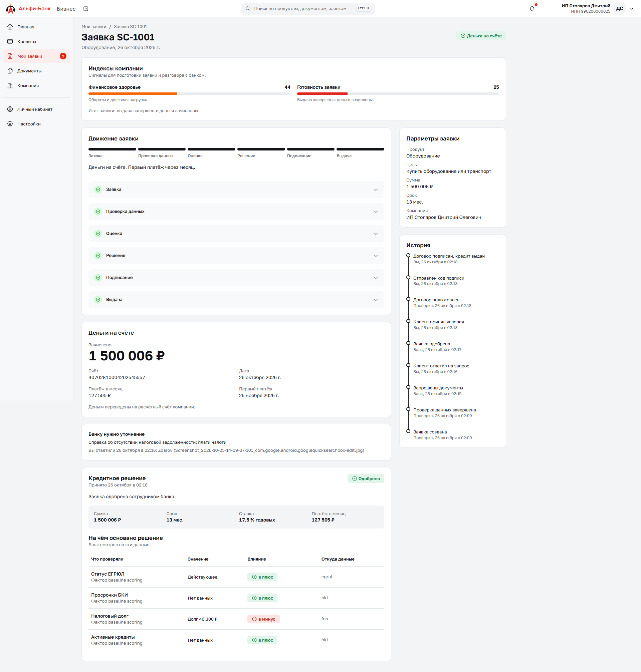Screen dimensions: 641x672
Task: Click the Статус ЕГРЮЛ table row
Action: (x=236, y=577)
